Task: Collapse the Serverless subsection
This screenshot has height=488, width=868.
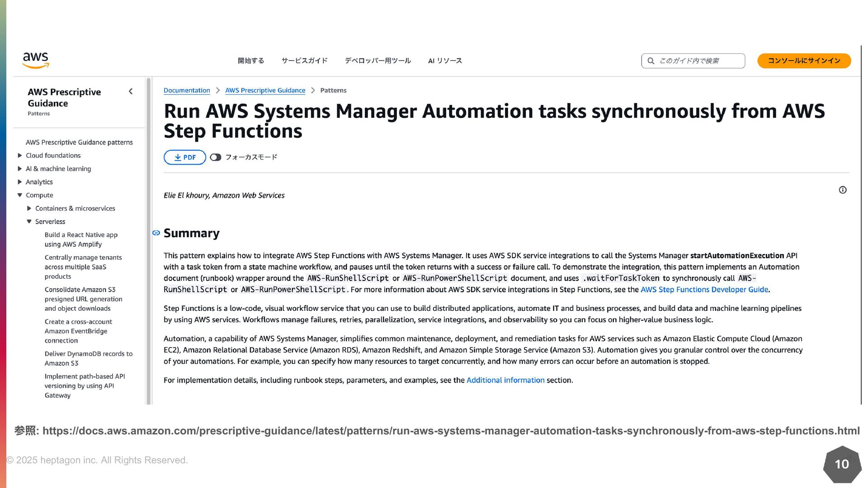Action: pos(29,221)
